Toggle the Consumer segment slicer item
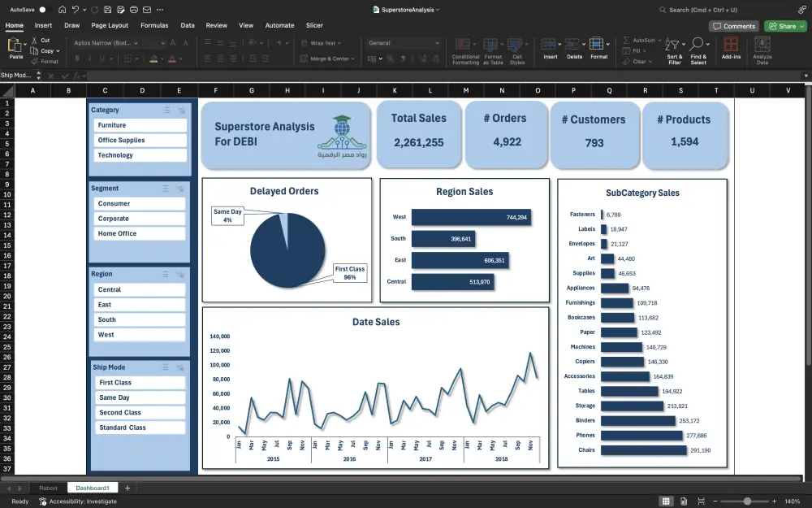Viewport: 812px width, 508px height. tap(140, 204)
